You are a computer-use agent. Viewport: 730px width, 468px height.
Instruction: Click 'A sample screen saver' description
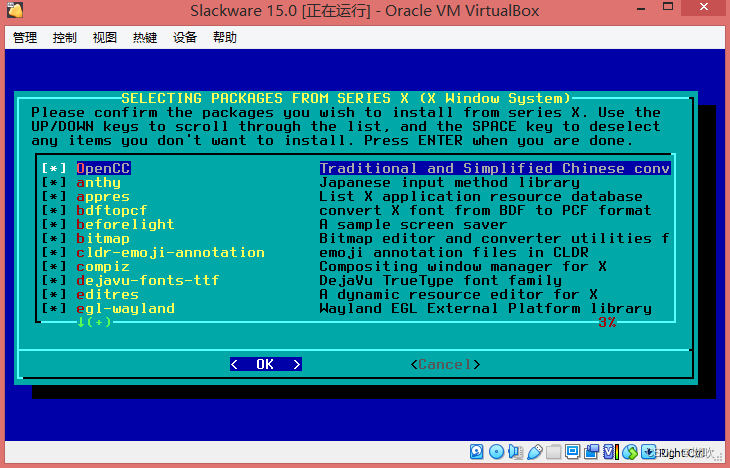coord(413,224)
